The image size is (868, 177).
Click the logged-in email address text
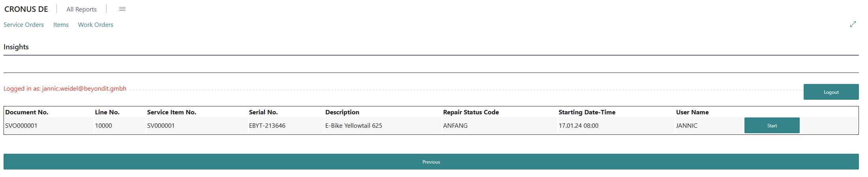pyautogui.click(x=84, y=89)
